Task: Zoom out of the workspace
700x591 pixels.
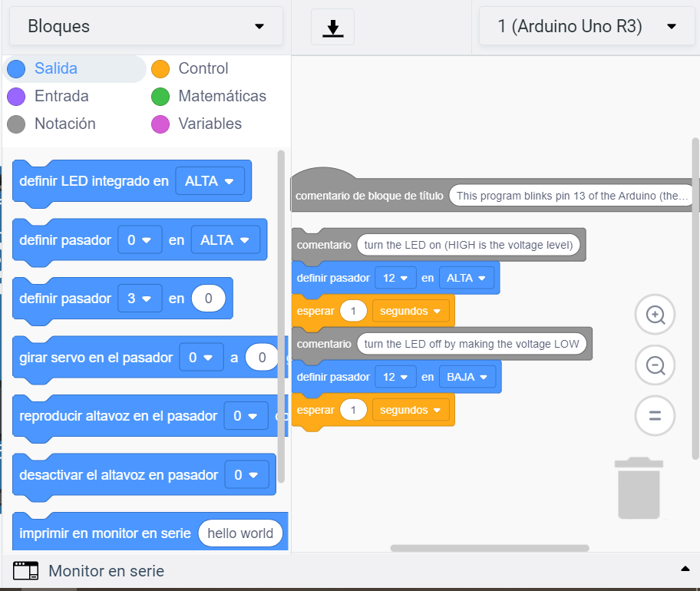Action: click(654, 365)
